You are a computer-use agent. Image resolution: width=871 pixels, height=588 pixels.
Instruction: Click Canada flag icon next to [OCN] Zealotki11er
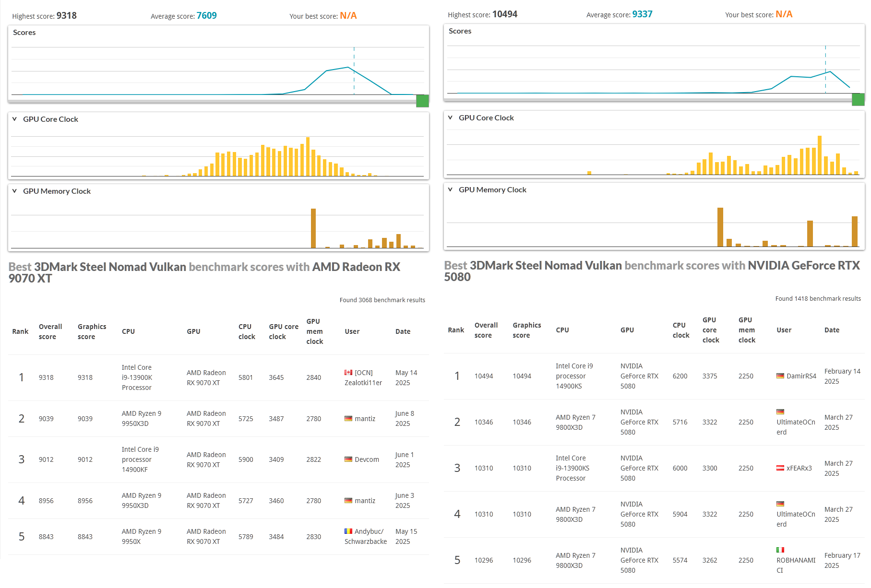click(x=348, y=373)
